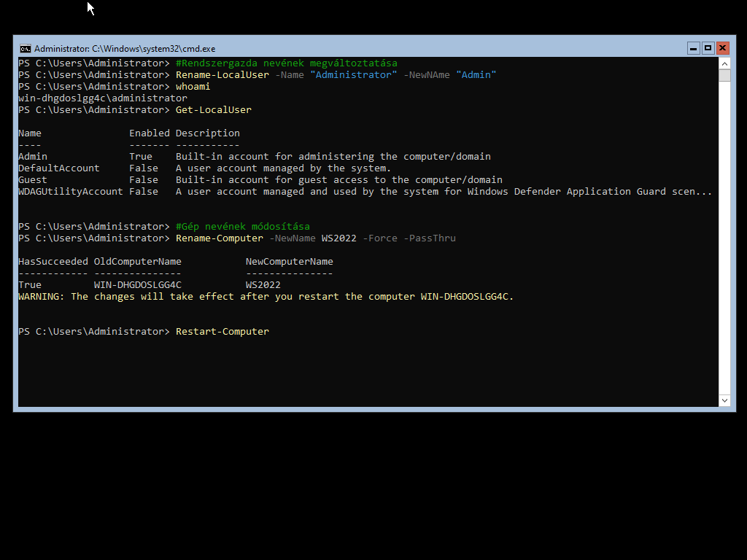747x560 pixels.
Task: Click the WDAGUtilityAccount entry
Action: click(71, 192)
